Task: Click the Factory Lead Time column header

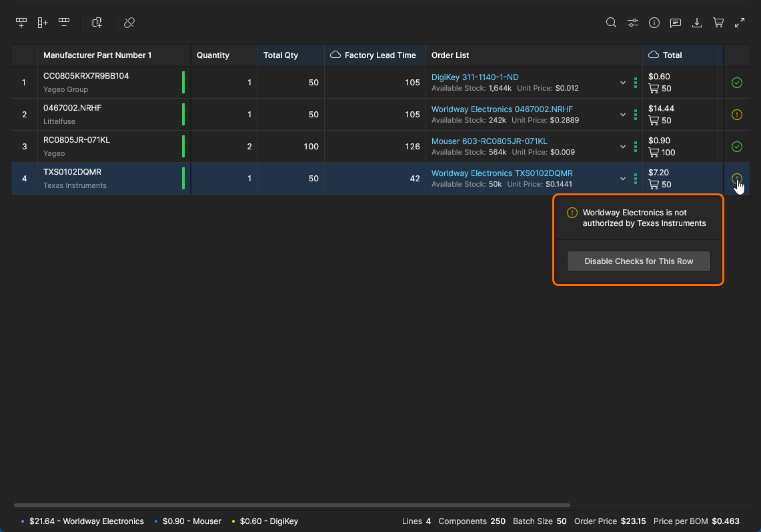Action: pyautogui.click(x=379, y=55)
